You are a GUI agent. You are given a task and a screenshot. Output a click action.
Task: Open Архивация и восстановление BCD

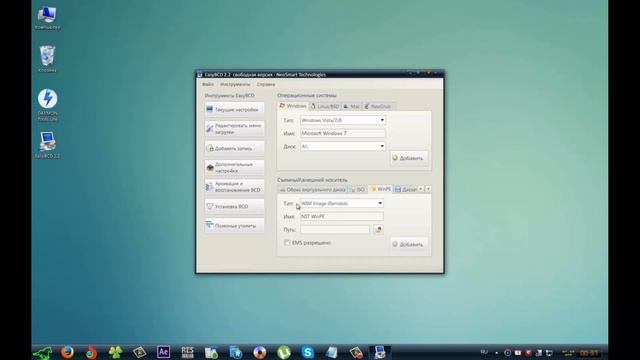point(235,187)
